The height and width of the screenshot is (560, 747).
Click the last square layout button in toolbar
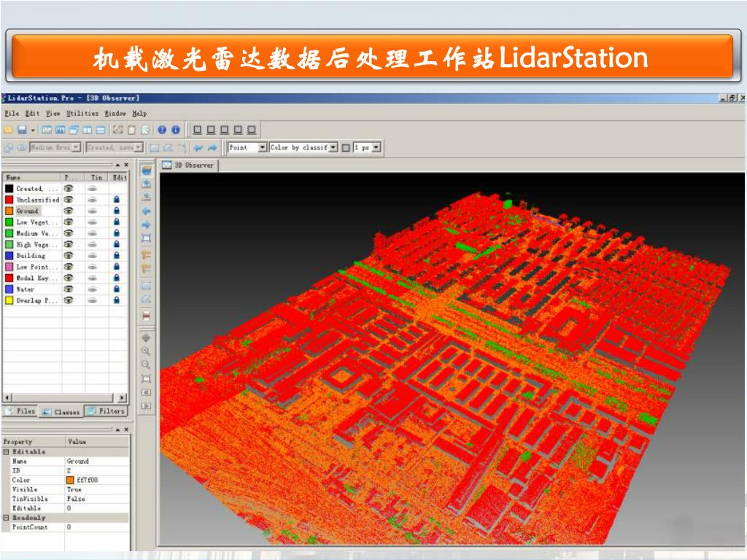coord(252,130)
